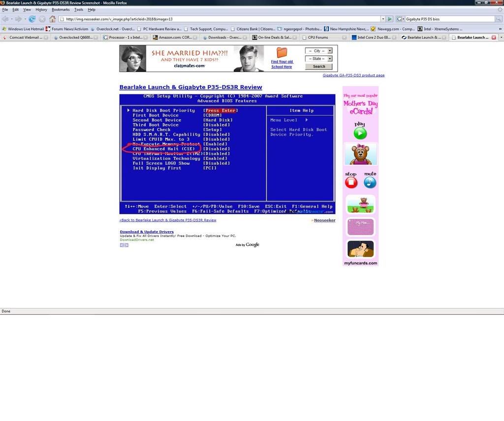The height and width of the screenshot is (421, 504).
Task: Click the green Go arrow beside URL
Action: coord(390,19)
